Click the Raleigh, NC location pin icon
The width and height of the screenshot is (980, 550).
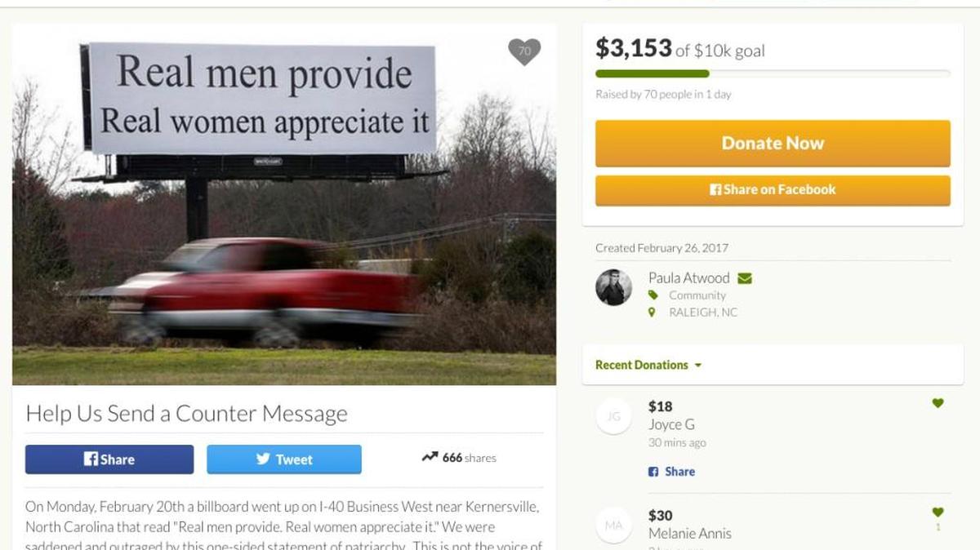[x=652, y=313]
